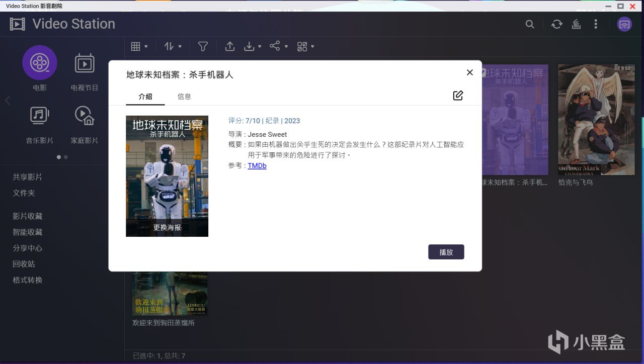Click the 2023 year link
The width and height of the screenshot is (644, 364).
click(x=292, y=121)
